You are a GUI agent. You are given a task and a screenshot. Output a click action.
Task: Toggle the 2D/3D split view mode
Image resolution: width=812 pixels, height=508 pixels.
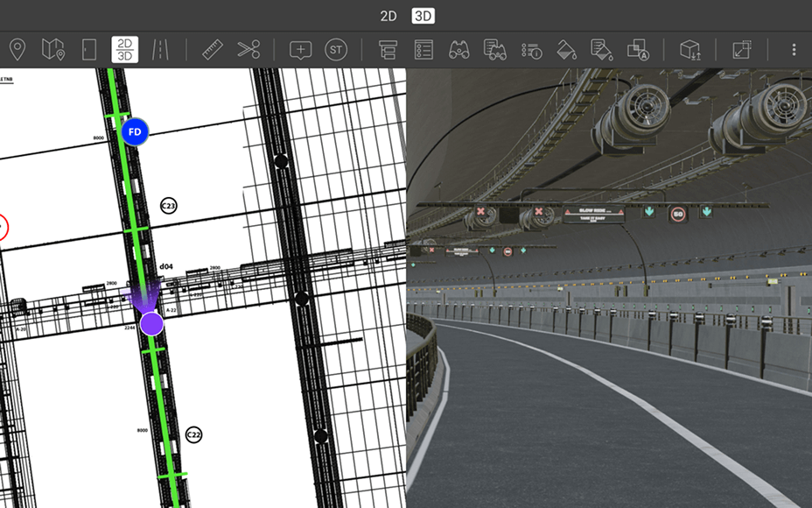(x=122, y=49)
